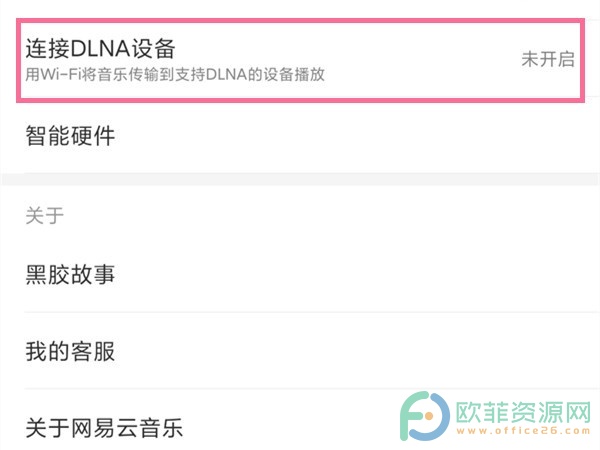
Task: Click the DLNA Wi-Fi description subtitle text
Action: point(175,74)
